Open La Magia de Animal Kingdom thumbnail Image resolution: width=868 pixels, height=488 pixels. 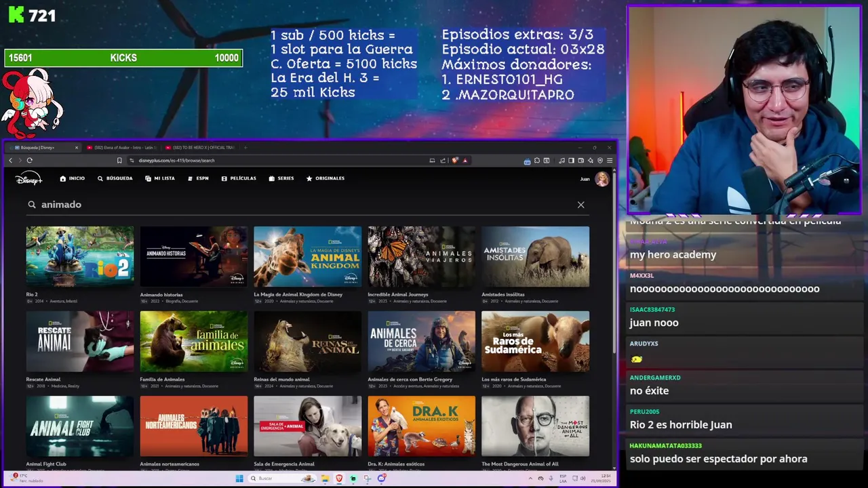point(308,256)
